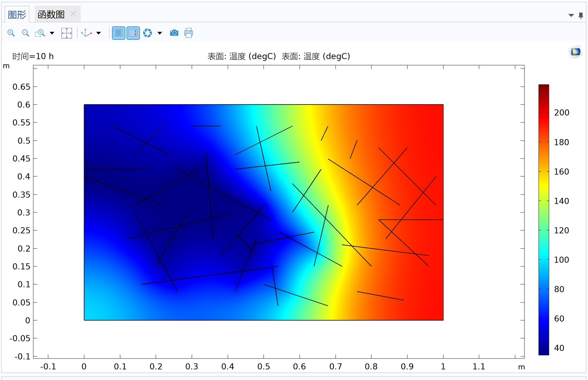Image resolution: width=588 pixels, height=380 pixels.
Task: Switch to the 图形 tab
Action: point(17,14)
